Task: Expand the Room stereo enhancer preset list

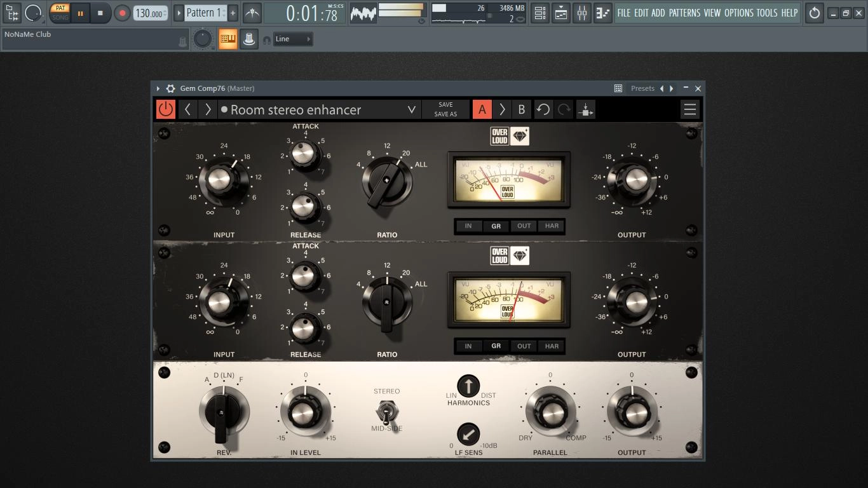Action: pyautogui.click(x=412, y=109)
